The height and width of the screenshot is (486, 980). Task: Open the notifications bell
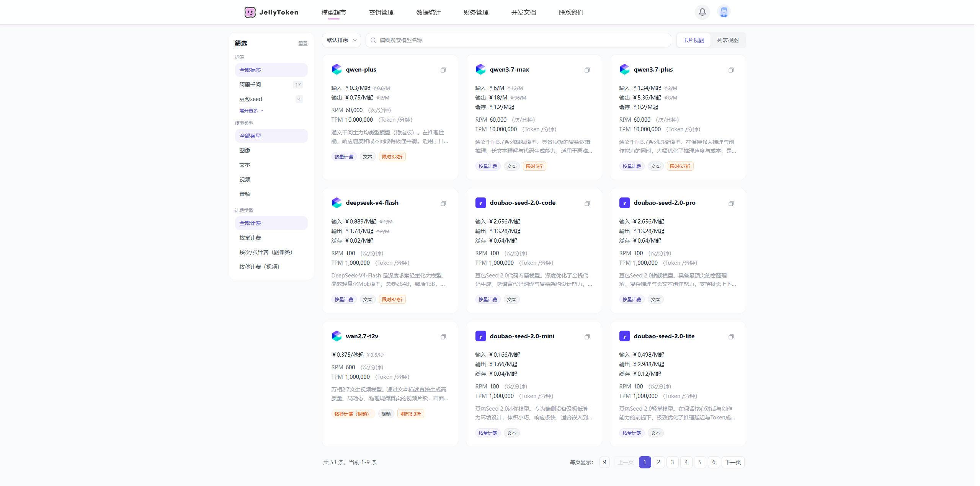tap(702, 12)
